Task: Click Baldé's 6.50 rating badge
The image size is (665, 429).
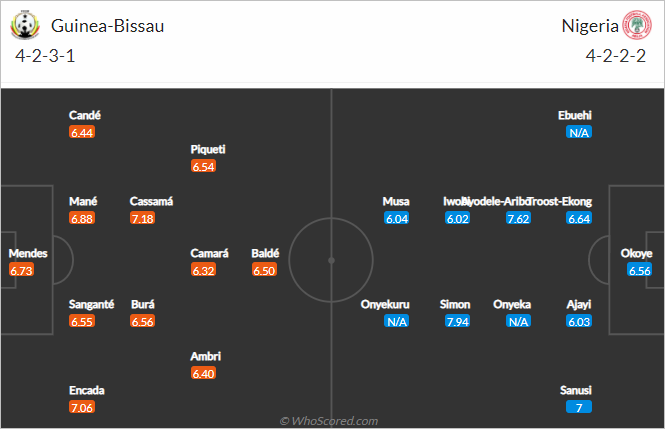Action: (264, 270)
